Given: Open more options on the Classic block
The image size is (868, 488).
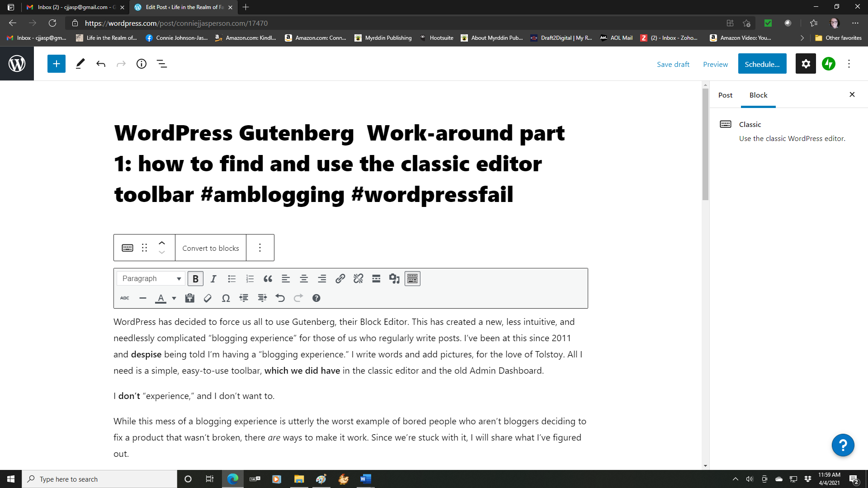Looking at the screenshot, I should [260, 248].
